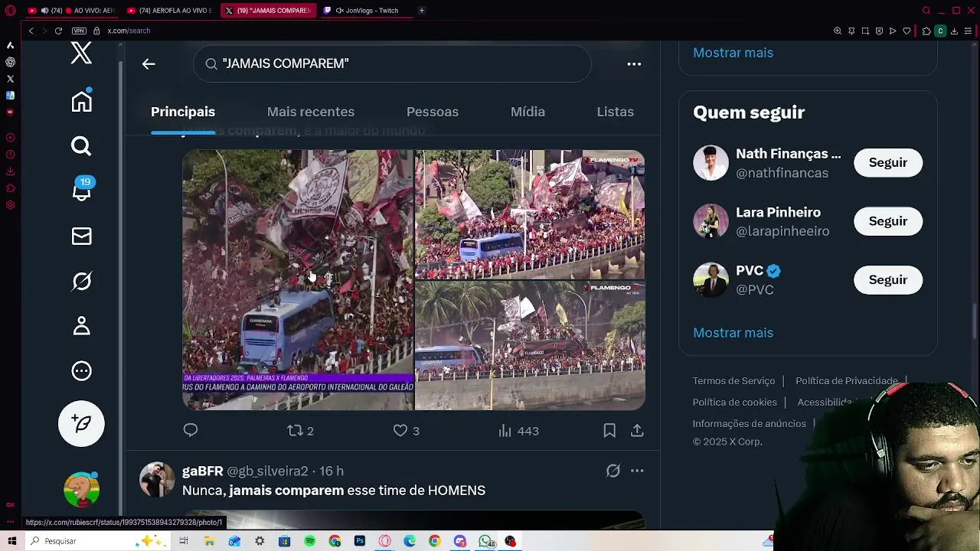The height and width of the screenshot is (551, 980).
Task: Like the tweet showing 3 likes
Action: tap(406, 431)
